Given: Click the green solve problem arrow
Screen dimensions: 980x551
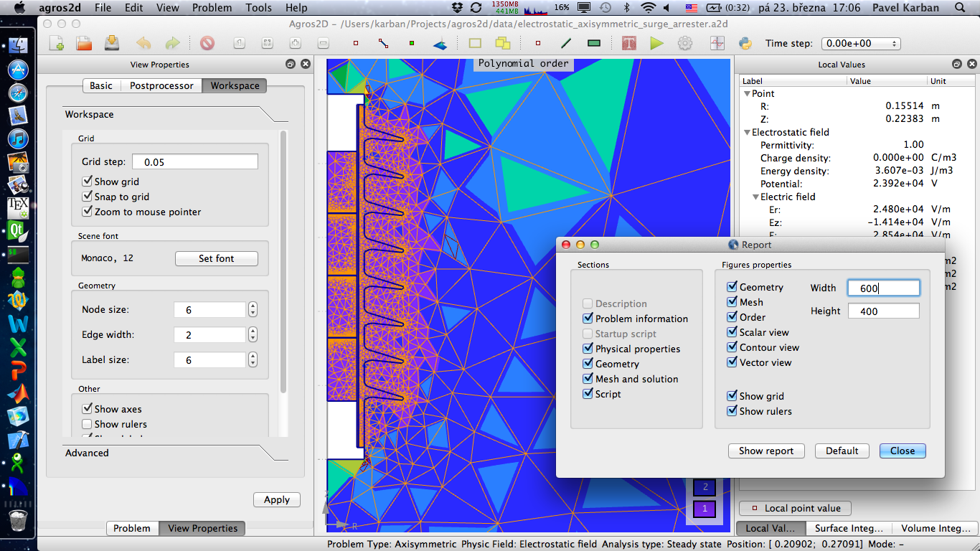Looking at the screenshot, I should (656, 43).
